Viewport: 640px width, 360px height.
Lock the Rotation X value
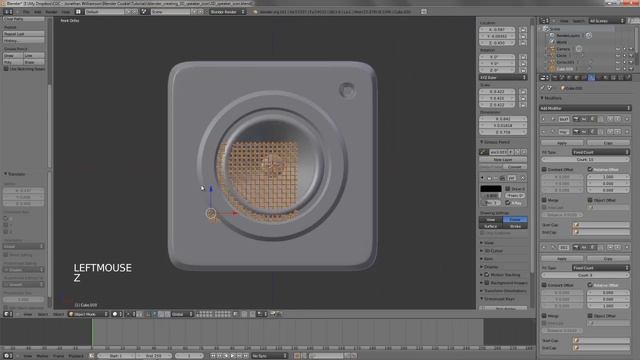523,57
